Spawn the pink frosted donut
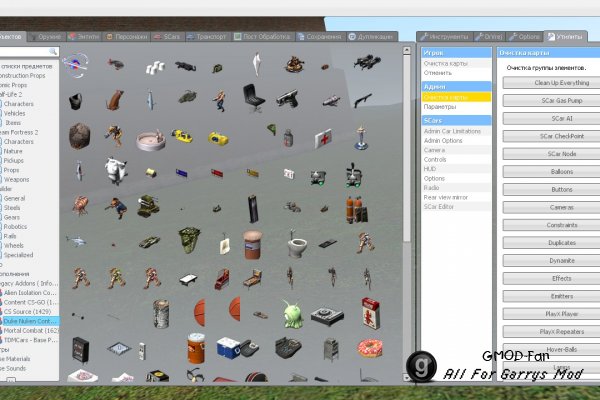 click(370, 348)
